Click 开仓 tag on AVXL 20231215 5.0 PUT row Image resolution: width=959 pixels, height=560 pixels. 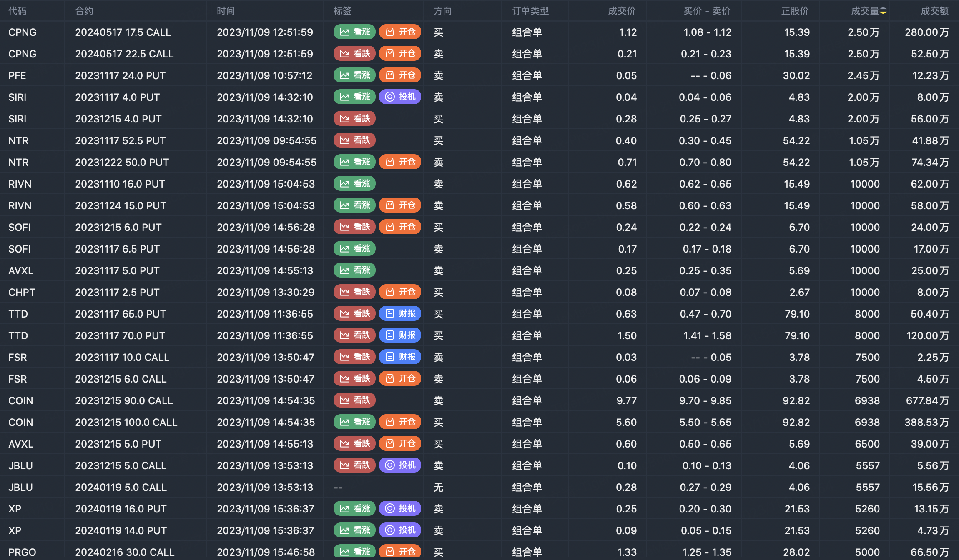coord(400,444)
